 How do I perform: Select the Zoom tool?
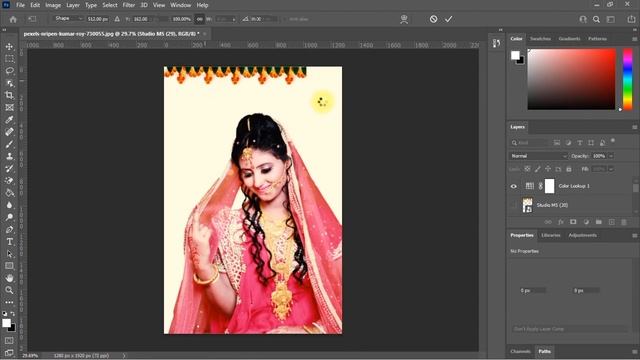tap(9, 290)
